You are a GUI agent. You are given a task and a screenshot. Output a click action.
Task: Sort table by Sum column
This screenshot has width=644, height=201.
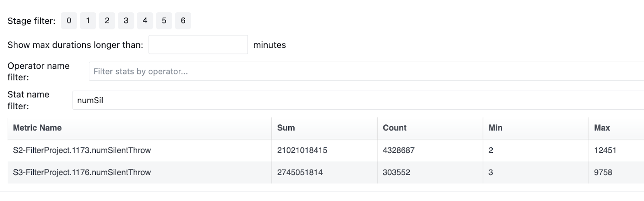pos(286,128)
